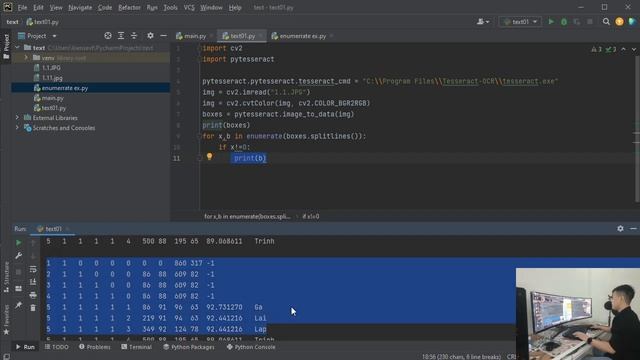Open Search Everywhere magnifier
This screenshot has height=360, width=640.
click(606, 22)
